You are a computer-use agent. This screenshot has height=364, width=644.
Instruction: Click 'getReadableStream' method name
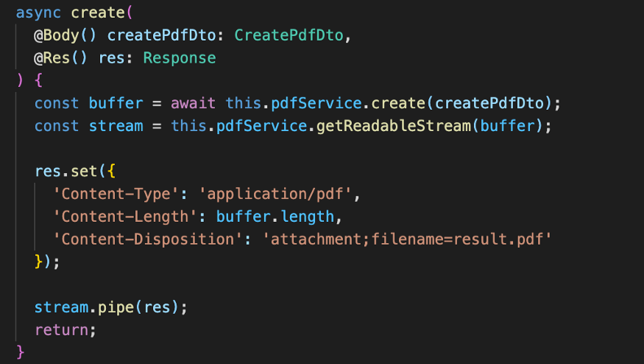point(394,126)
